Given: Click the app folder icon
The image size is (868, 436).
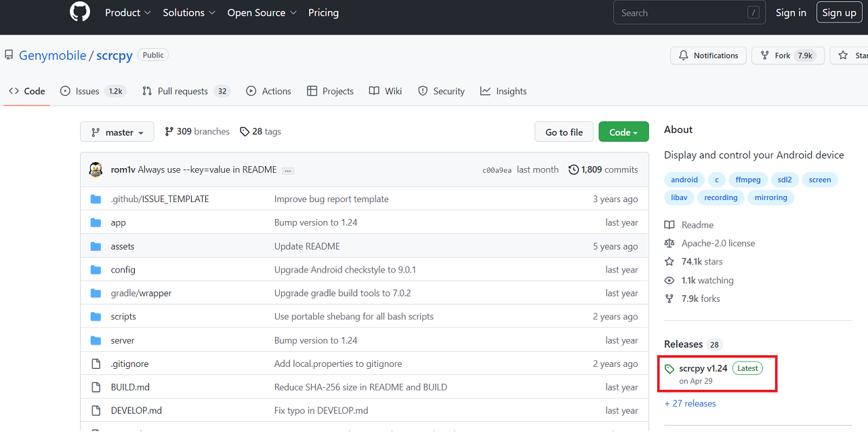Looking at the screenshot, I should (x=96, y=222).
